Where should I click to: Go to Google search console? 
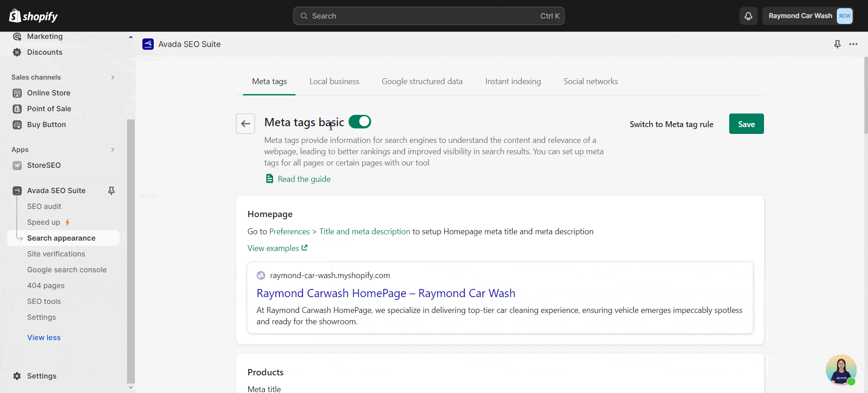[67, 270]
